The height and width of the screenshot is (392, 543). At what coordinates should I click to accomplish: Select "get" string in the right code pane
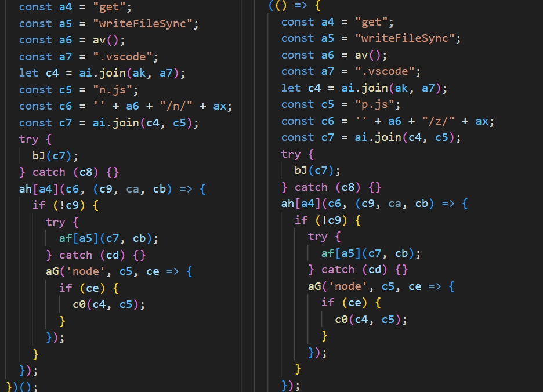pos(371,22)
